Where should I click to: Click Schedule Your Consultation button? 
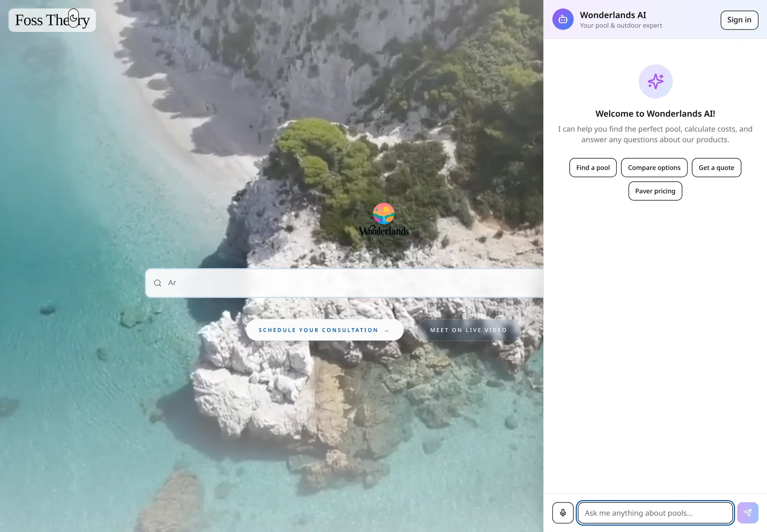pyautogui.click(x=325, y=330)
